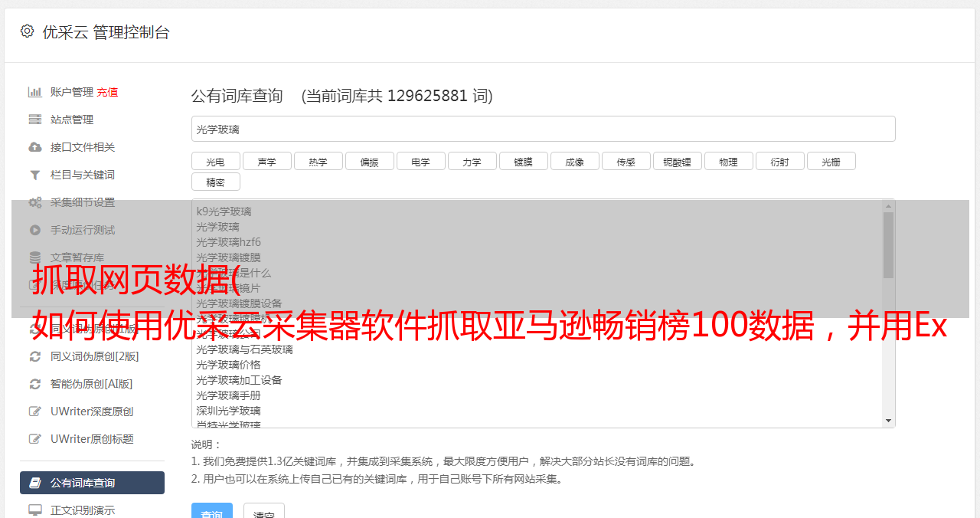The image size is (980, 518).
Task: Pick the 力学 tag button
Action: (x=472, y=162)
